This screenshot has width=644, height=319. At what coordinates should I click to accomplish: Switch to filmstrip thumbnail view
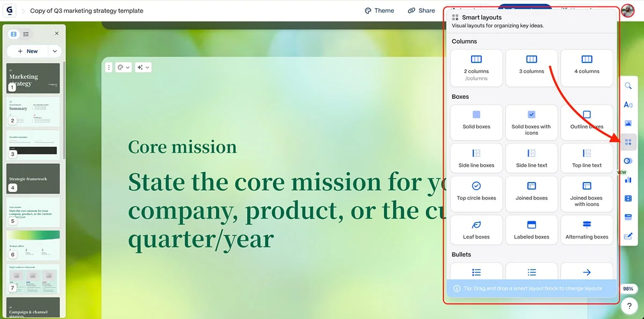click(14, 34)
